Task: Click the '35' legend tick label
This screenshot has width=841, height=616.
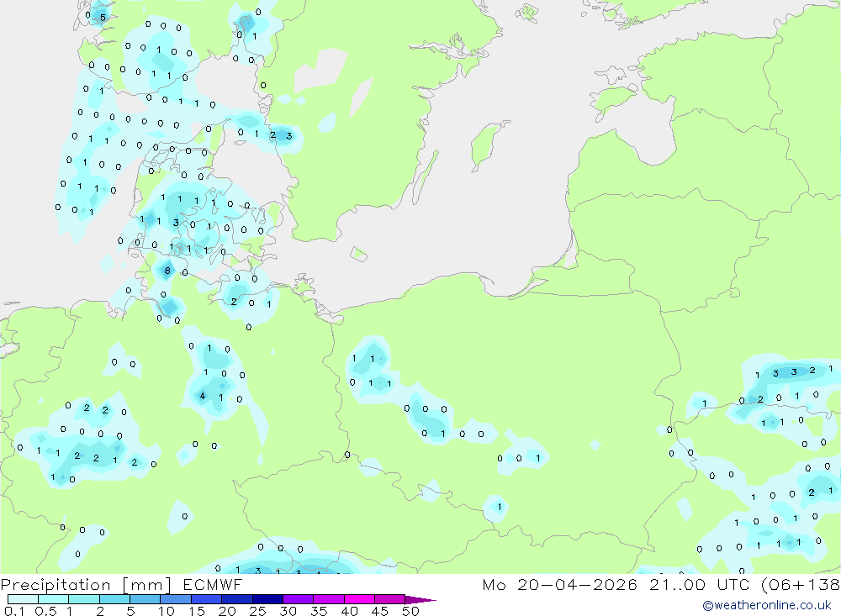Action: (319, 611)
